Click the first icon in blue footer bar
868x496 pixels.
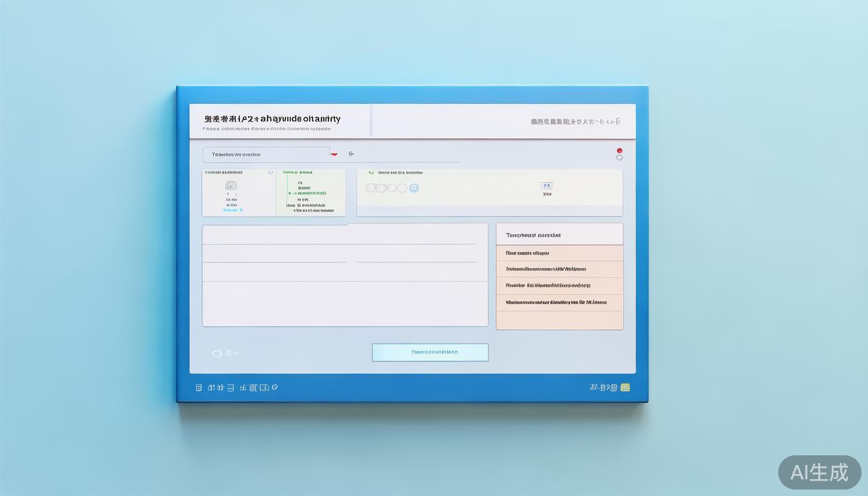(199, 387)
